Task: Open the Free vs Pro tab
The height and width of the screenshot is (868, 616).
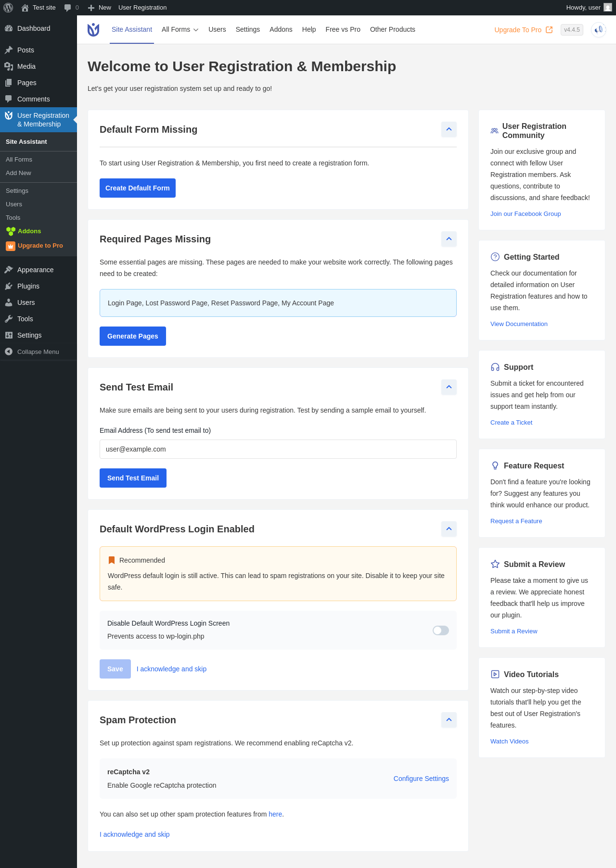Action: click(343, 30)
